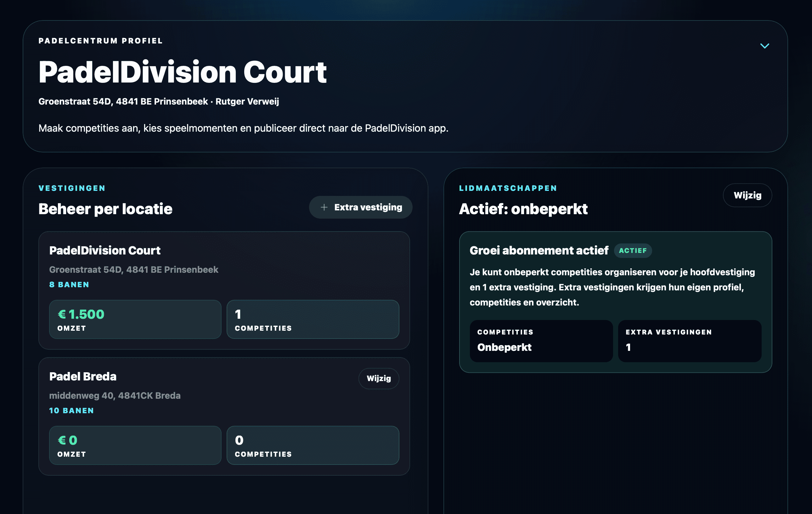Click Wijzig on the Padel Breda card
This screenshot has width=812, height=514.
(x=379, y=378)
